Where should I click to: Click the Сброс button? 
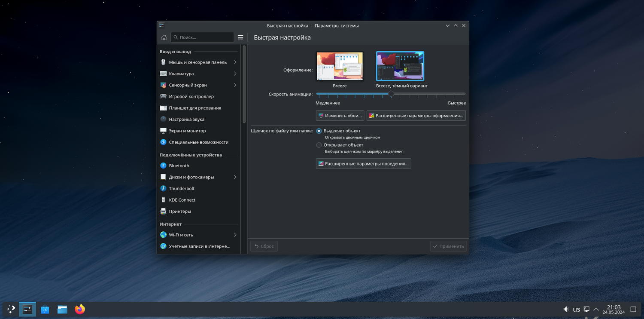pyautogui.click(x=264, y=246)
